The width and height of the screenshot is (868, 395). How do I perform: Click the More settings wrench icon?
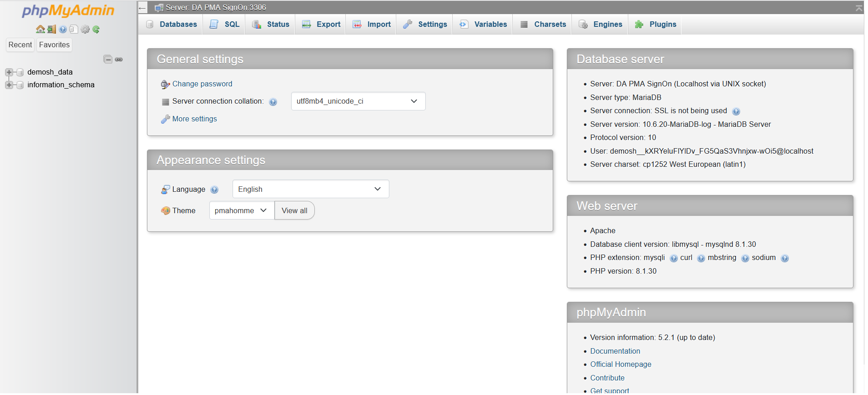pos(165,119)
